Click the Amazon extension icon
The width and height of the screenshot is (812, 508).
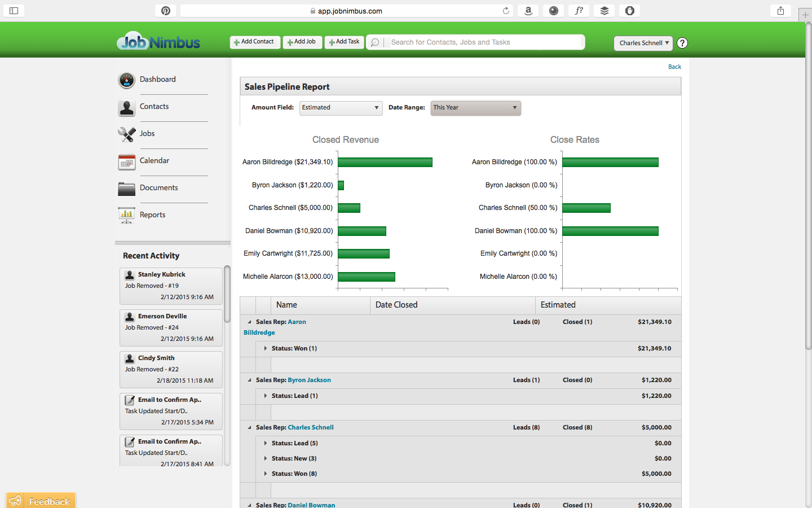tap(528, 11)
